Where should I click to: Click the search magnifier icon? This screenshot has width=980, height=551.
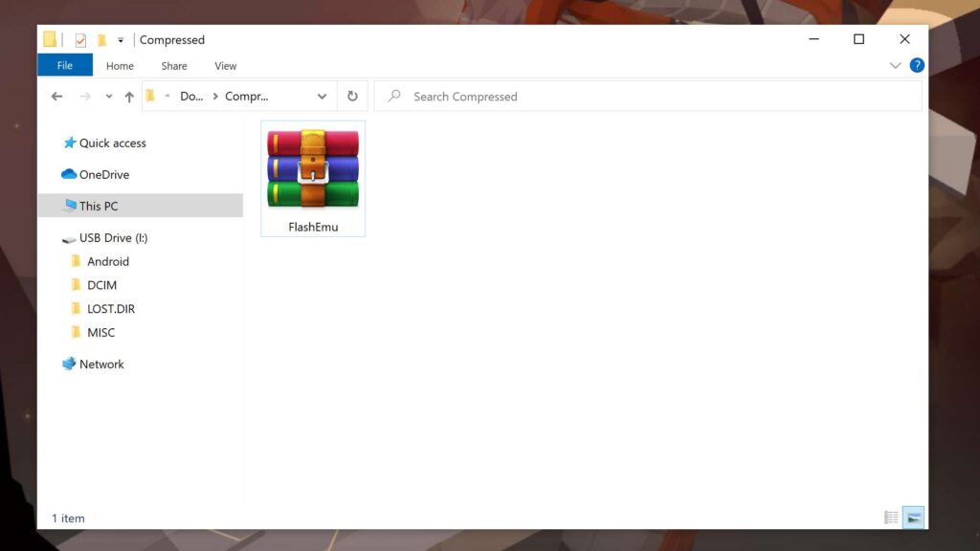[x=394, y=96]
